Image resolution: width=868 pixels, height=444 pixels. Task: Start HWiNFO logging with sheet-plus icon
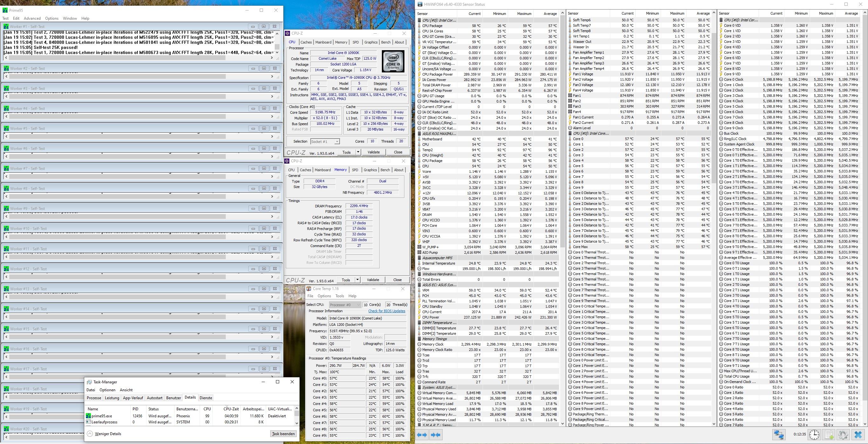tap(829, 434)
